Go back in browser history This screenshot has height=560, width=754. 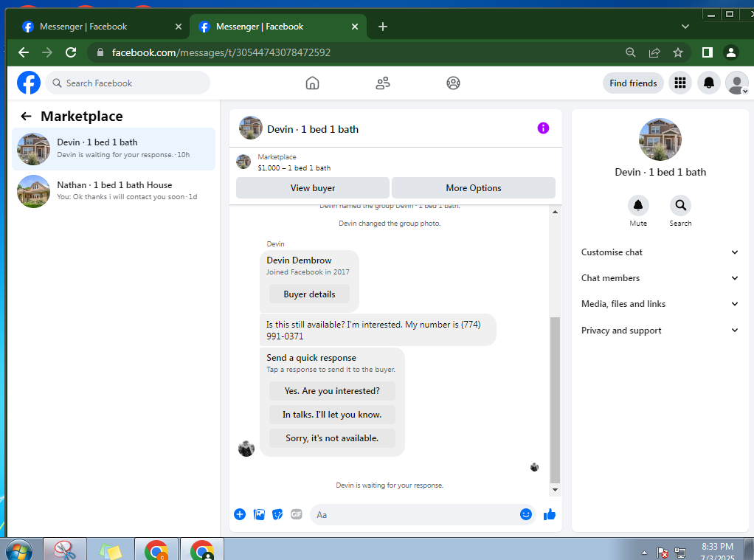point(24,52)
